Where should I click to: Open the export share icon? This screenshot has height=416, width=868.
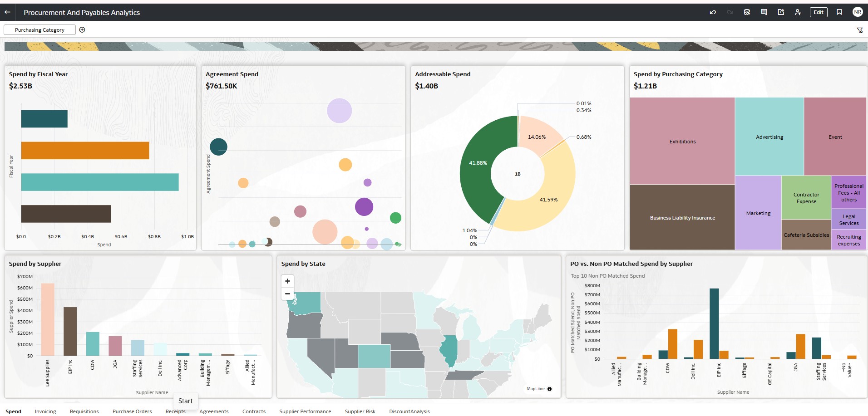pyautogui.click(x=781, y=12)
